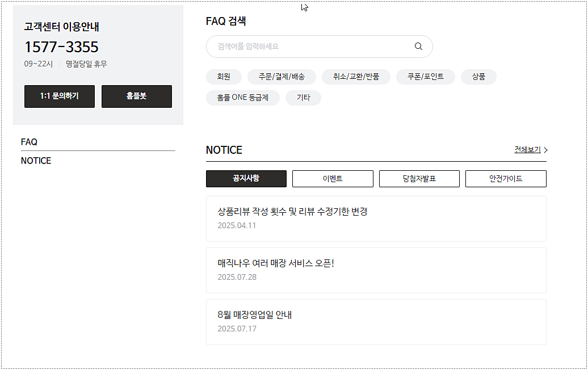This screenshot has height=370, width=588.
Task: Select the 회원 FAQ category
Action: pyautogui.click(x=224, y=77)
